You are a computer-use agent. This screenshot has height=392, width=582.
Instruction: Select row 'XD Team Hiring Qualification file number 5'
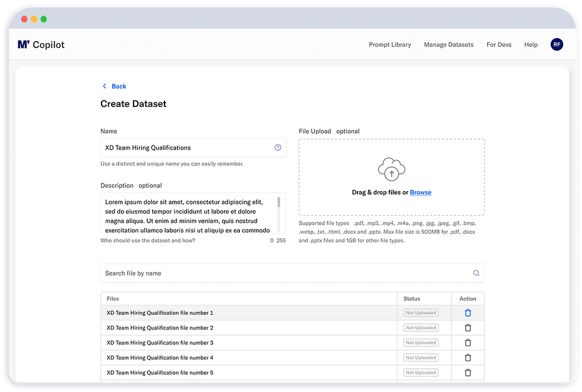[x=292, y=372]
